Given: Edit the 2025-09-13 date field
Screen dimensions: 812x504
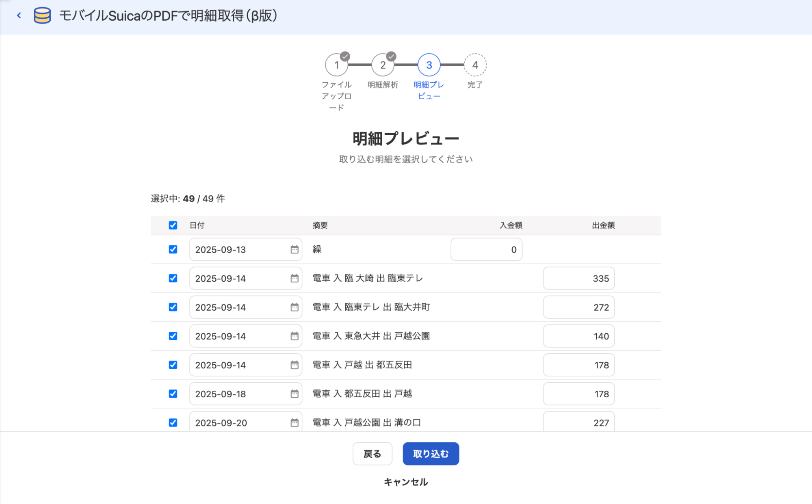Looking at the screenshot, I should (x=245, y=249).
